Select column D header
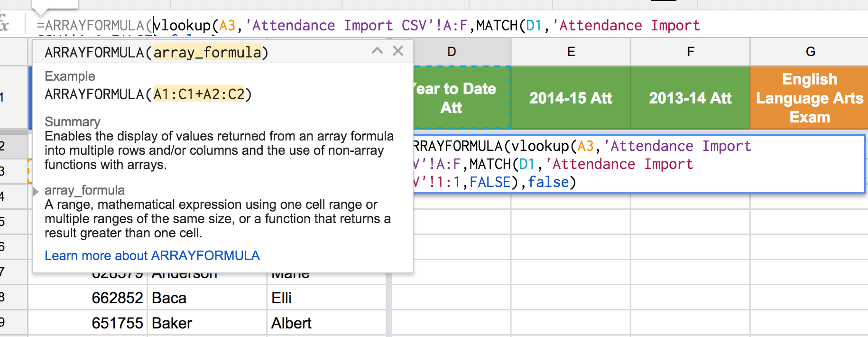Screen dimensions: 868x337 (x=451, y=52)
